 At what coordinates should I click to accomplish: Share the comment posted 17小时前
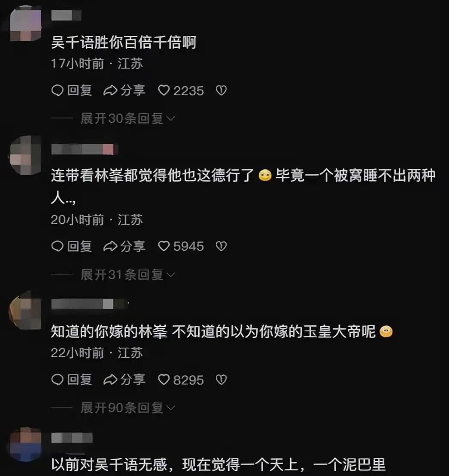click(x=124, y=91)
